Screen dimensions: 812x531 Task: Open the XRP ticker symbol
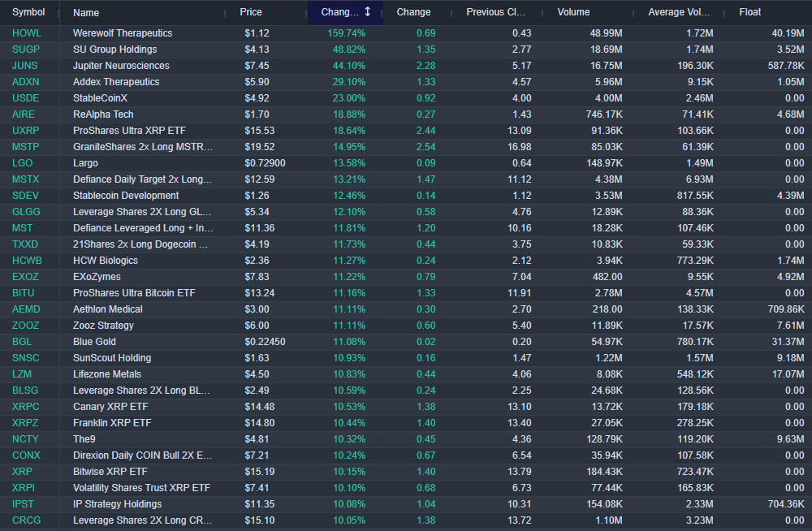[22, 472]
